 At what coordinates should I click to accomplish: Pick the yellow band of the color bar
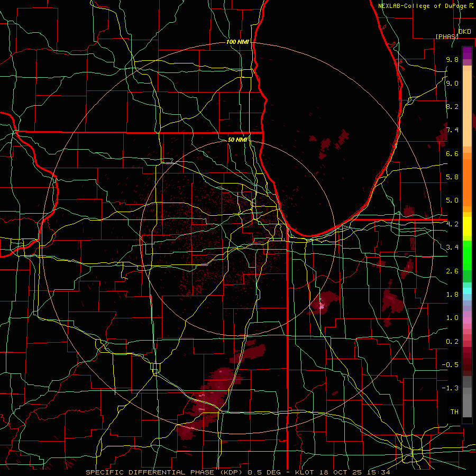[x=467, y=226]
